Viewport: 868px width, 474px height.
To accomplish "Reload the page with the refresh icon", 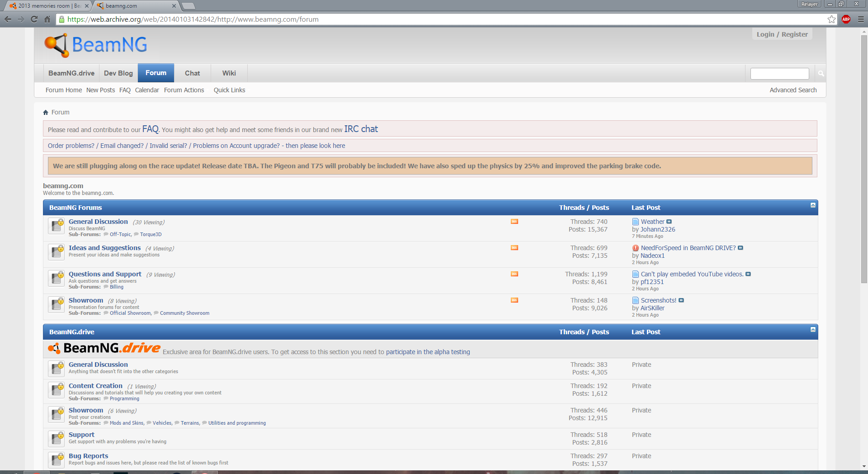I will (x=34, y=19).
